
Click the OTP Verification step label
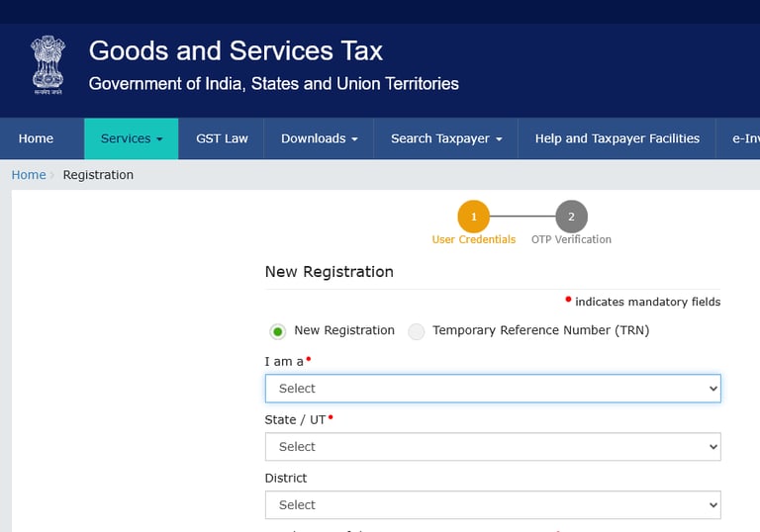click(571, 239)
